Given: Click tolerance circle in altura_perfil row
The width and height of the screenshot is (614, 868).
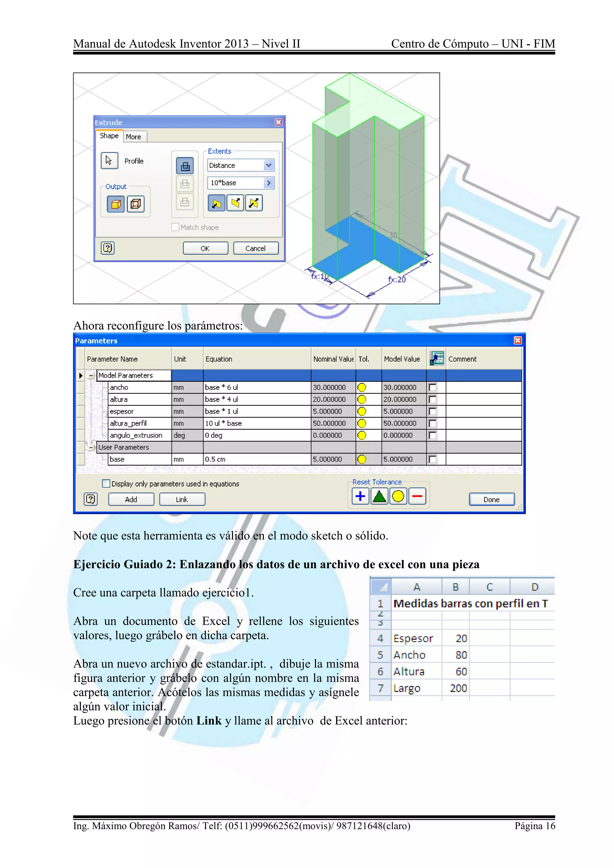Looking at the screenshot, I should click(362, 423).
